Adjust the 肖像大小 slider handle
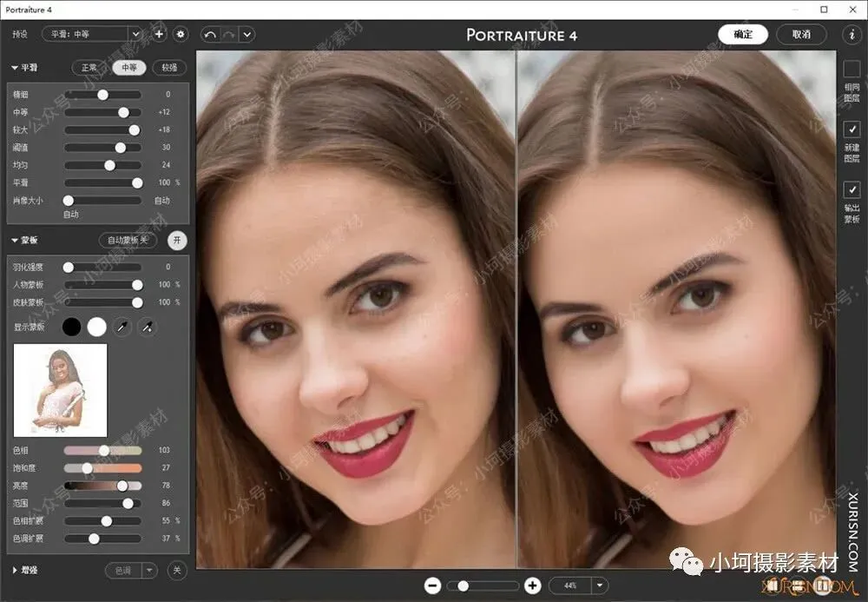This screenshot has height=602, width=868. (x=68, y=201)
